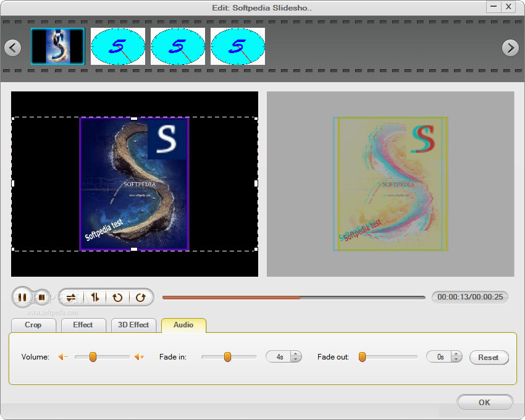
Task: Stop the preview playback
Action: 41,297
